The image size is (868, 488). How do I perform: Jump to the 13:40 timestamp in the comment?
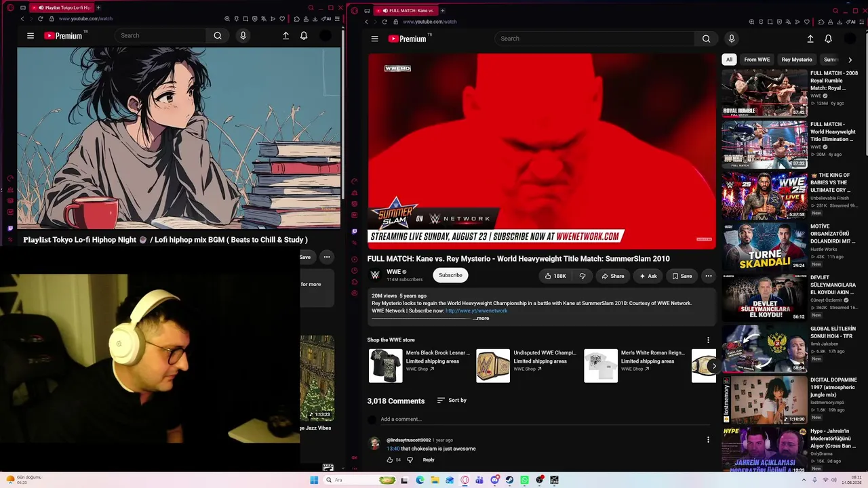click(393, 449)
